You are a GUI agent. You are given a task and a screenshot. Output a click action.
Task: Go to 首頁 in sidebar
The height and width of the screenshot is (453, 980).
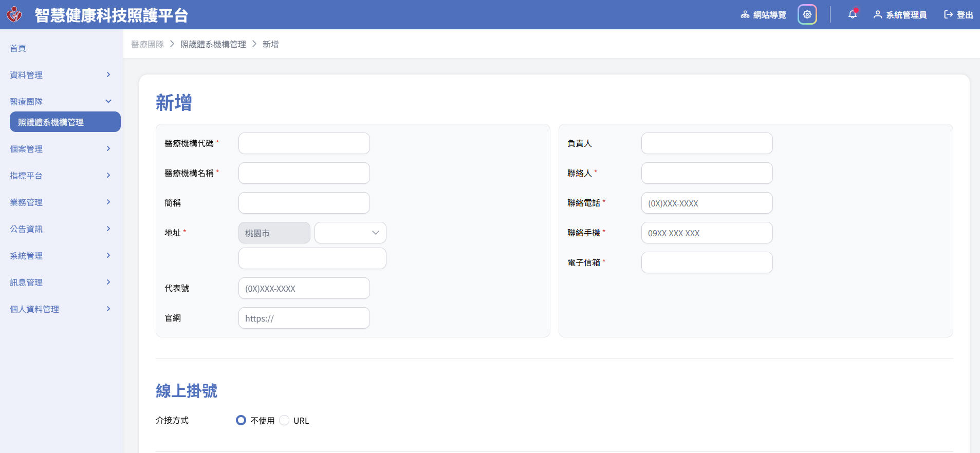point(18,48)
